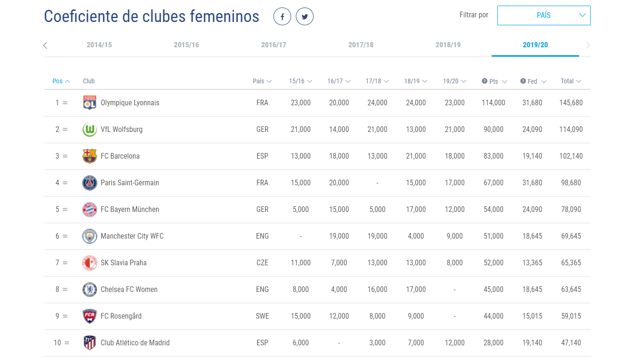Image resolution: width=644 pixels, height=357 pixels.
Task: Sort table by Pos column
Action: (x=61, y=81)
